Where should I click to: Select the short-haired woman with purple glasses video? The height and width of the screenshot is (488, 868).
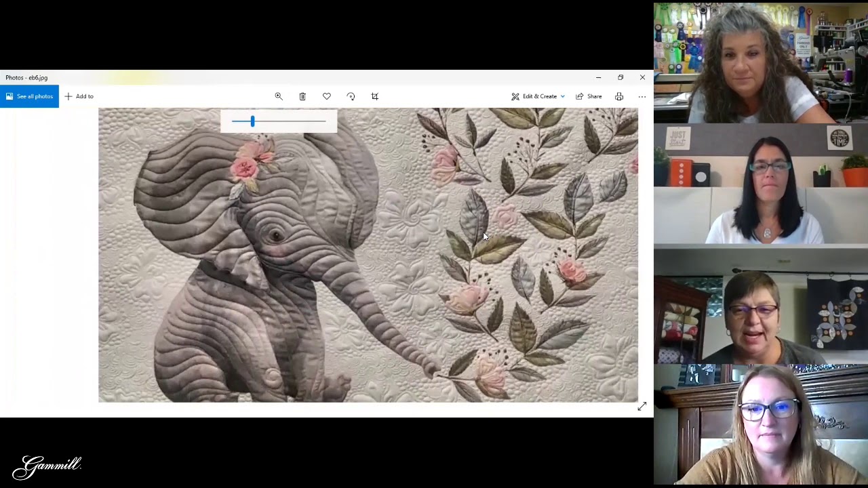tap(760, 305)
